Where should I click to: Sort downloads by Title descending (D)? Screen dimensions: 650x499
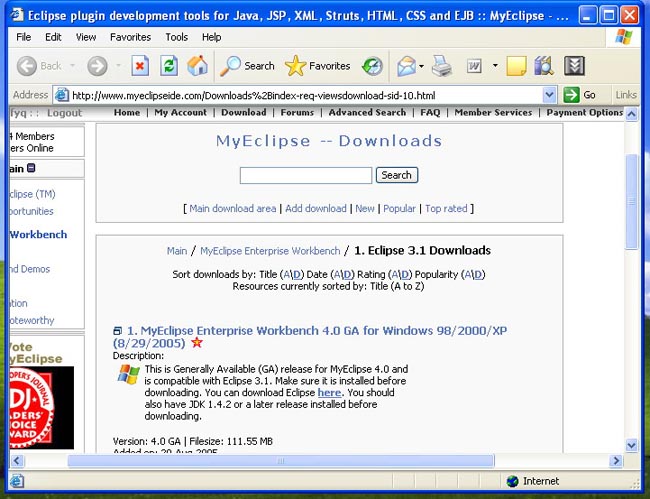[x=297, y=274]
